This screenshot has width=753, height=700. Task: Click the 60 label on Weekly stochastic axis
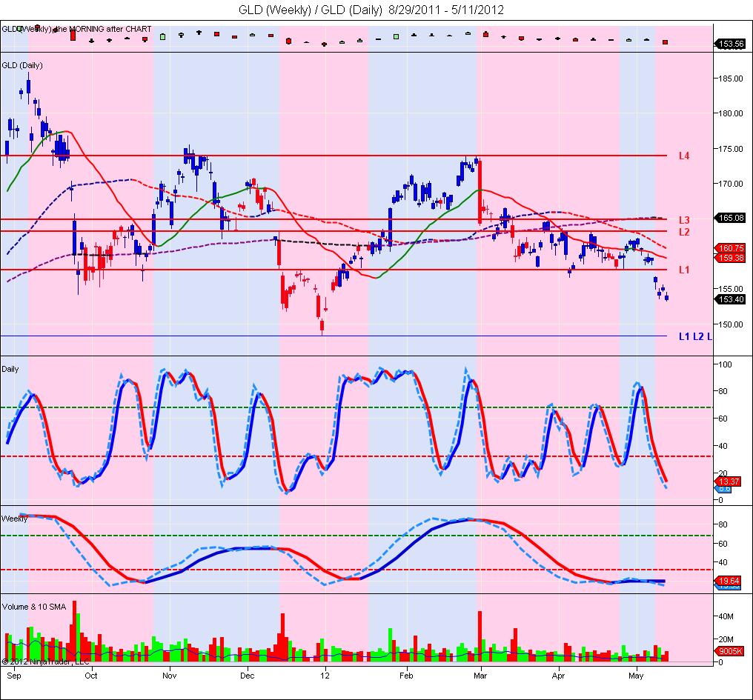point(723,544)
